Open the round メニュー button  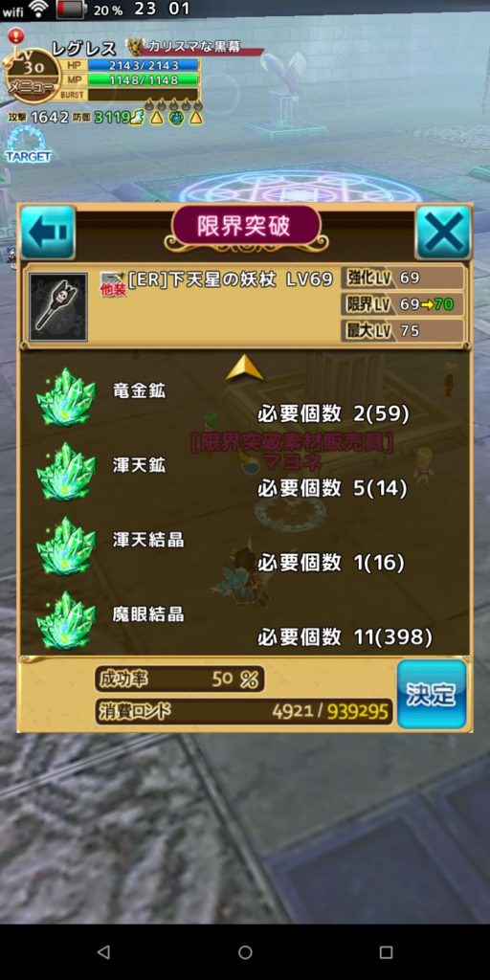33,77
